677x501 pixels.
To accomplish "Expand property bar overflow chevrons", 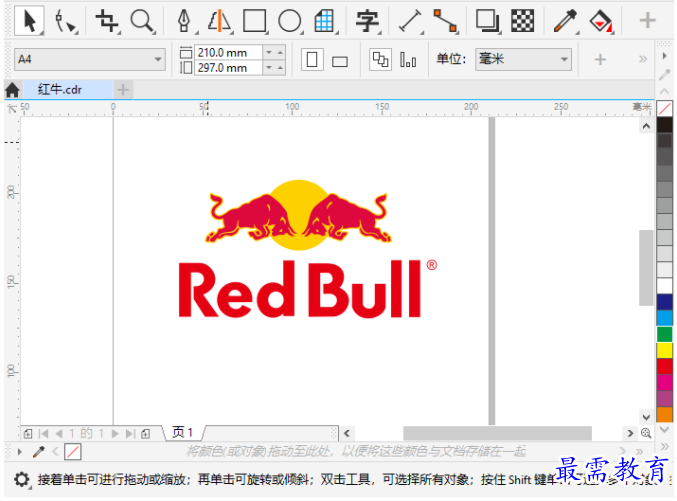I will coord(643,59).
